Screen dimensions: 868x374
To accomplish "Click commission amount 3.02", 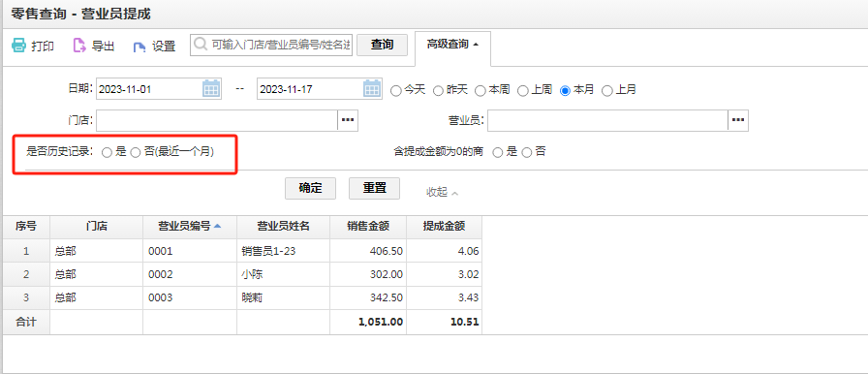I will point(444,274).
